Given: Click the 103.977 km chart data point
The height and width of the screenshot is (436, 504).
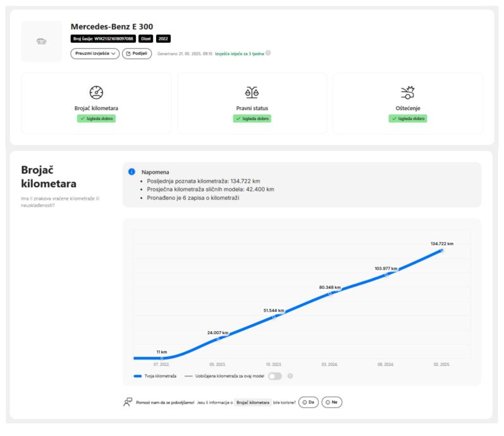Looking at the screenshot, I should pos(386,275).
